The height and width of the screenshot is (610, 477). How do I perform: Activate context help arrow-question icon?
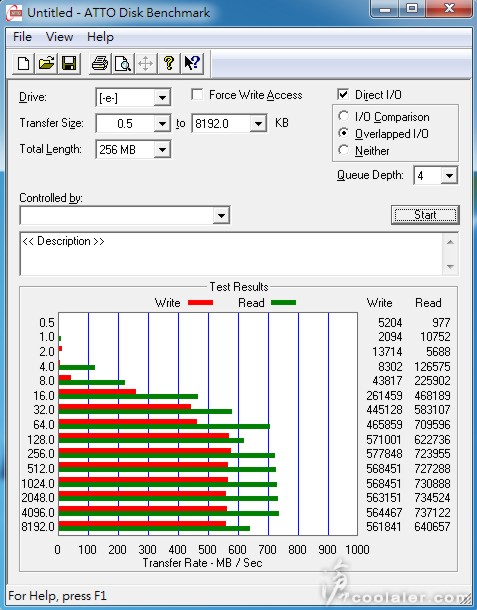[x=192, y=63]
